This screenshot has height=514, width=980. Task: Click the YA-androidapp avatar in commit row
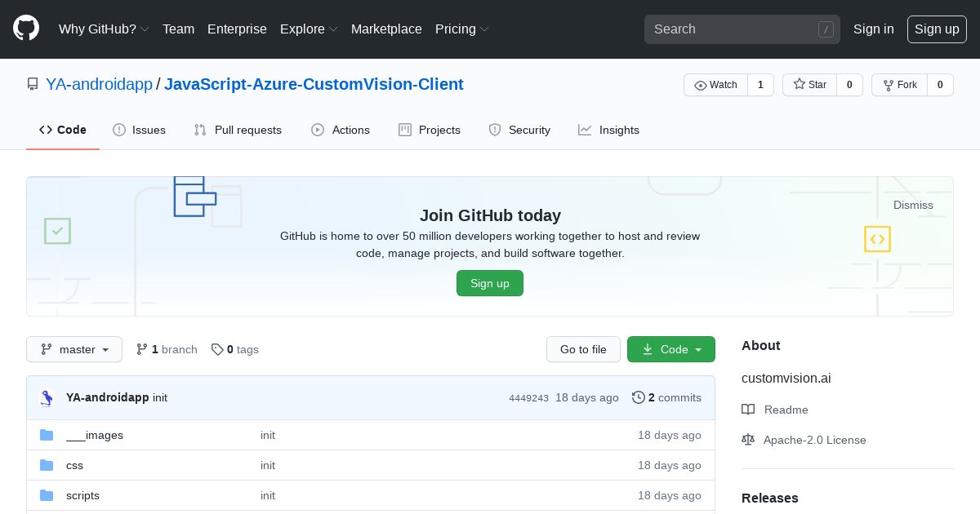(x=47, y=397)
